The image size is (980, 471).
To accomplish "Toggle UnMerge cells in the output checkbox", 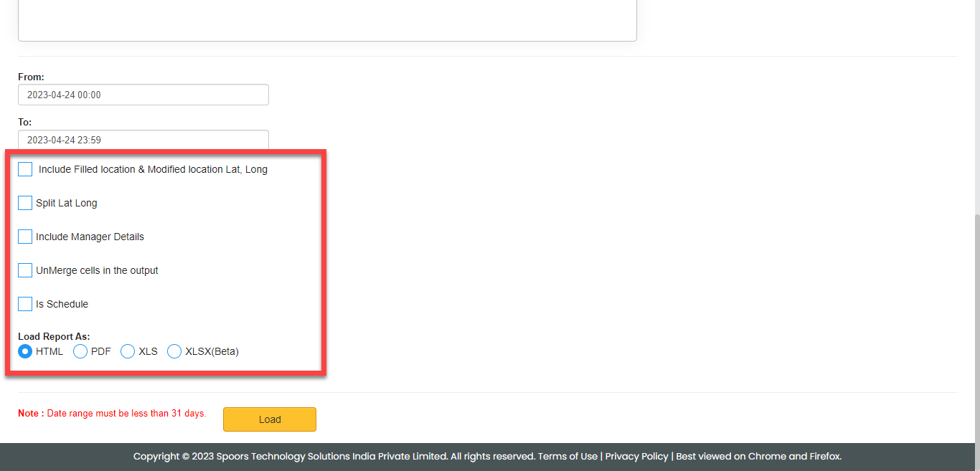I will (25, 270).
